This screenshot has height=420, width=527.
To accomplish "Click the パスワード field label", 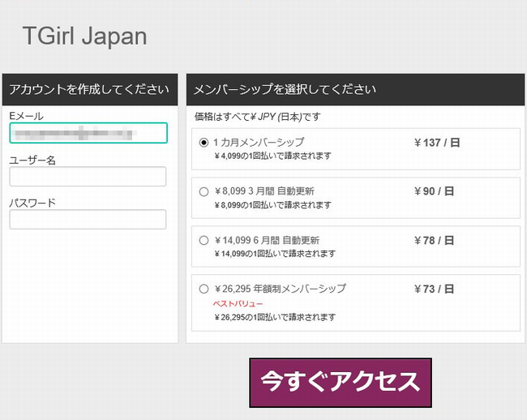I will [x=32, y=203].
